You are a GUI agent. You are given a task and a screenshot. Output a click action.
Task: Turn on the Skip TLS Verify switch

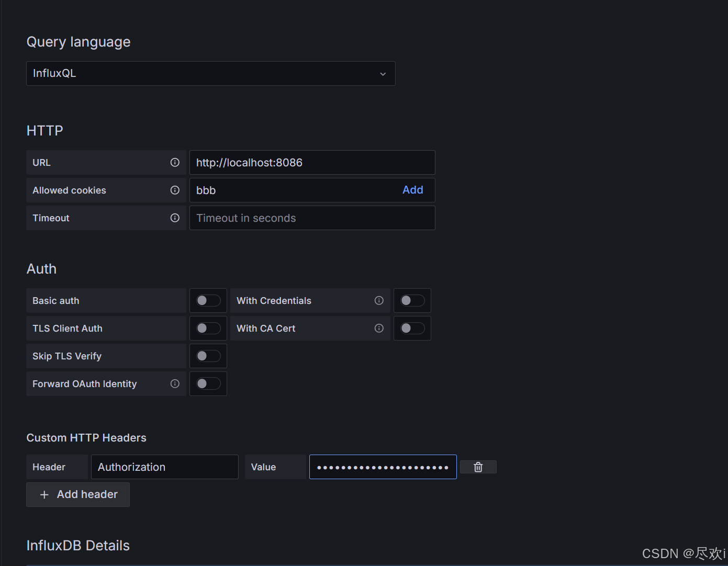208,356
